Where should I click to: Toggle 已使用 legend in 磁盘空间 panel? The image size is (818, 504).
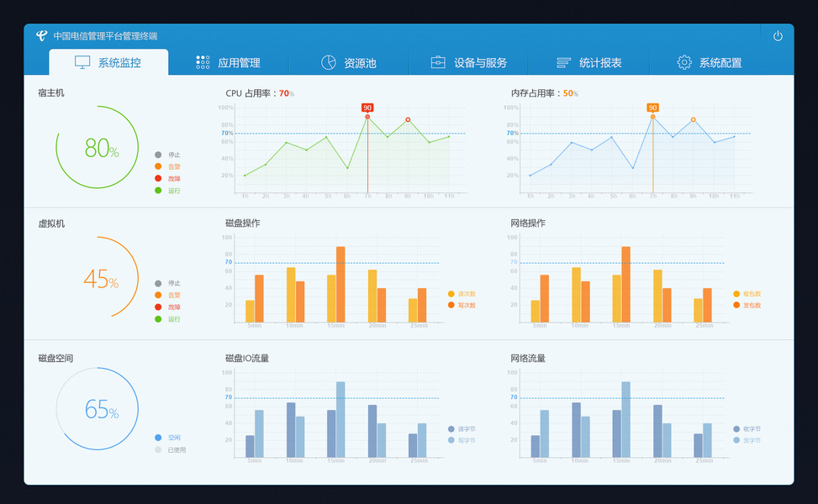[170, 449]
